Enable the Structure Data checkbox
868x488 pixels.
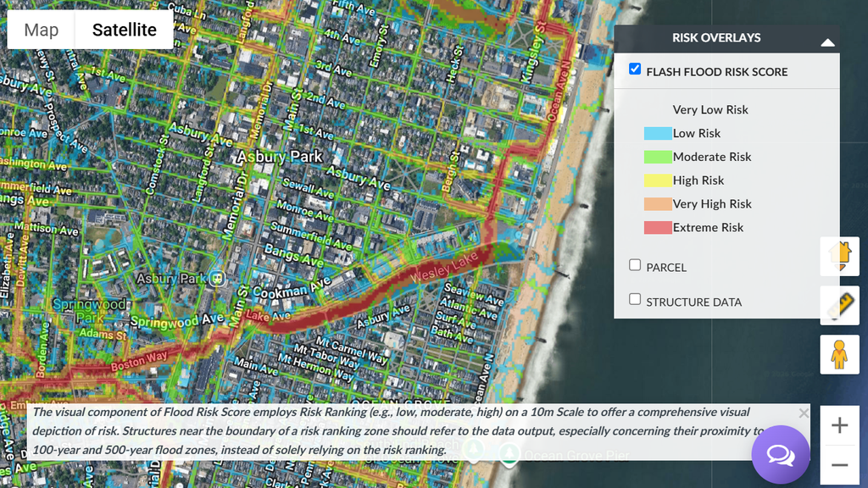635,299
